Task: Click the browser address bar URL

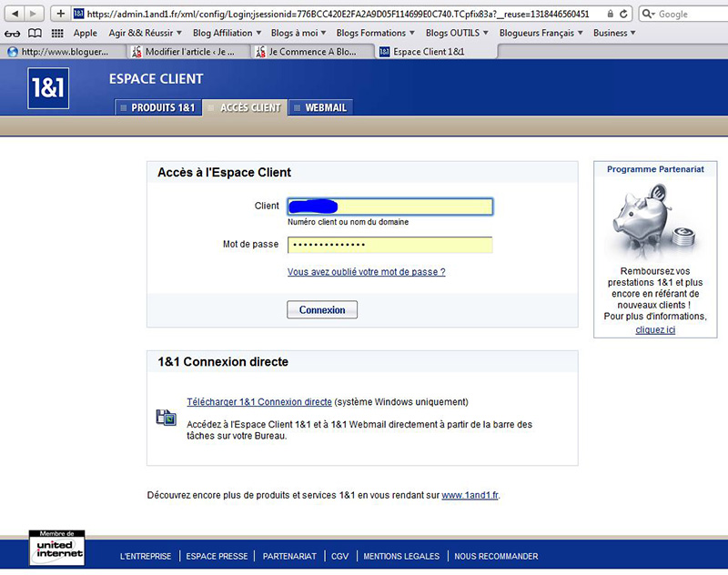Action: 338,14
